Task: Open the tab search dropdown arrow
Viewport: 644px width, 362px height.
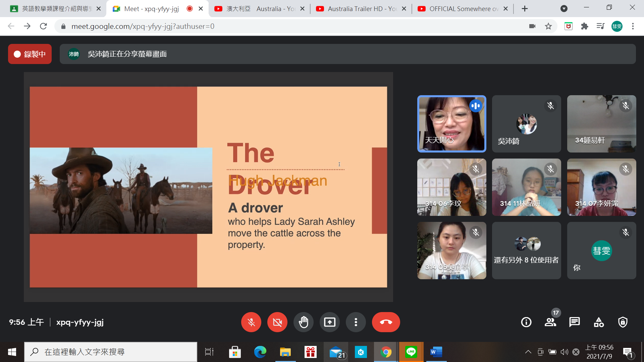Action: pyautogui.click(x=564, y=9)
